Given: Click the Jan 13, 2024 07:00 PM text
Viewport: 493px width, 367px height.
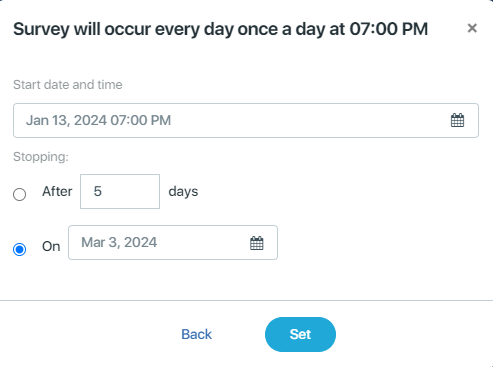Looking at the screenshot, I should coord(98,120).
